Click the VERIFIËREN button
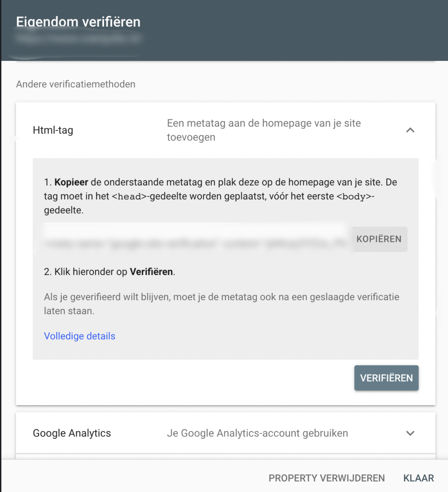This screenshot has width=448, height=492. (386, 378)
